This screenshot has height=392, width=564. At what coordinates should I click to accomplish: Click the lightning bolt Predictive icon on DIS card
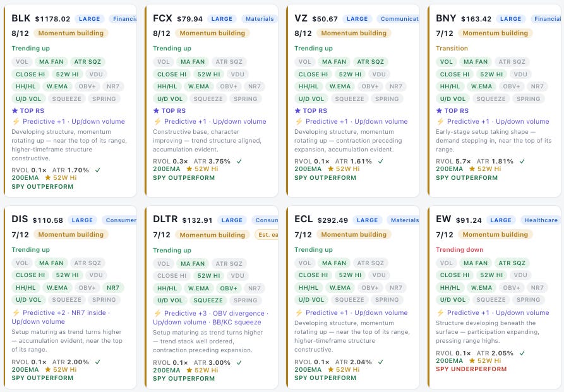[15, 312]
